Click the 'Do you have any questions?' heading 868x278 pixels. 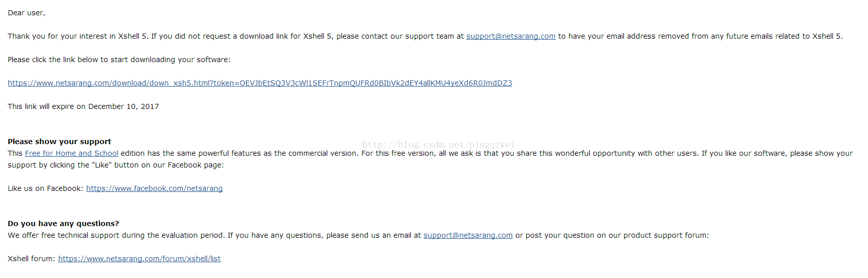coord(63,224)
